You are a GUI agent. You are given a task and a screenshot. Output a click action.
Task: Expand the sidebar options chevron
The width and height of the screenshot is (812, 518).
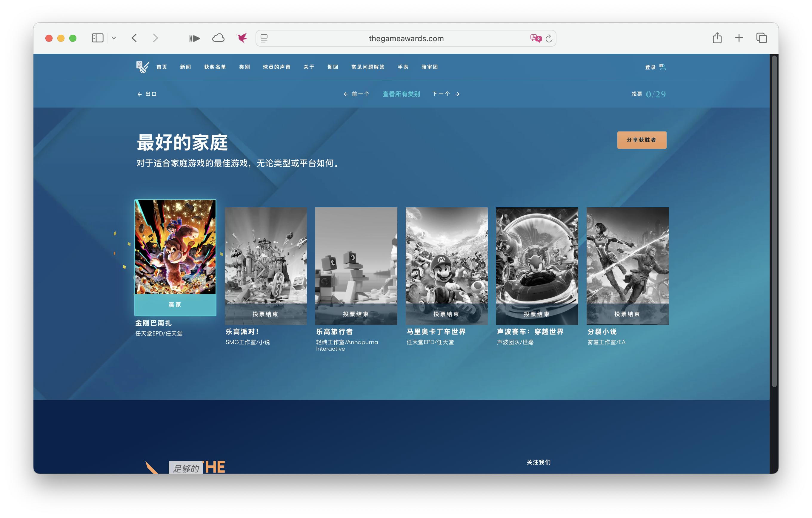pos(115,38)
